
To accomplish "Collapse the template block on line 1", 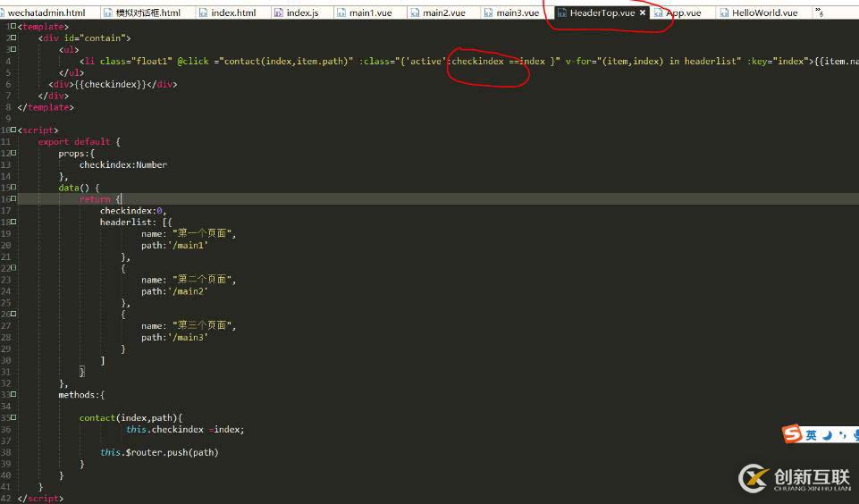I will click(x=13, y=27).
